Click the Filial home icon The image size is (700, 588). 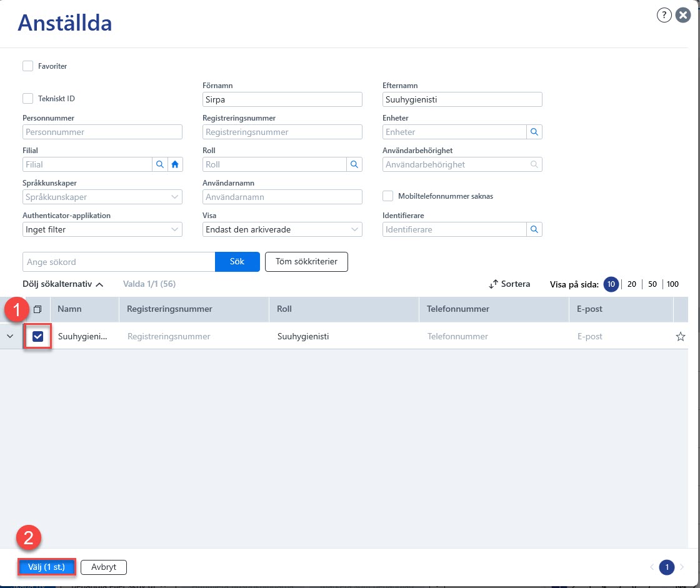(175, 164)
